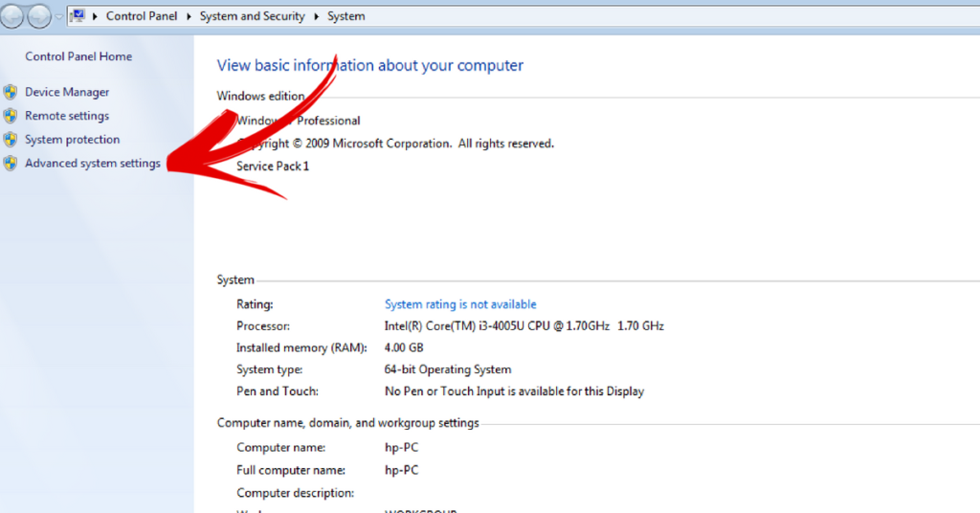Viewport: 980px width, 513px height.
Task: Select System in the breadcrumb
Action: tap(346, 16)
